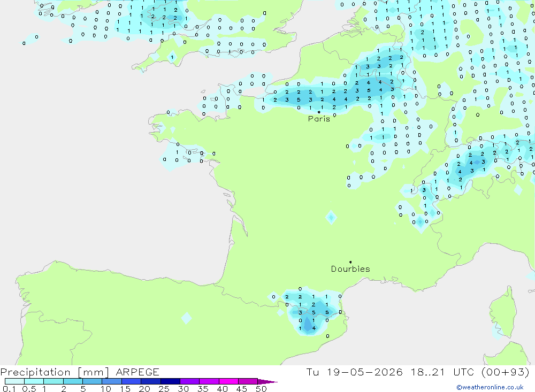Pick the 2–5 mm legend swatch
The width and height of the screenshot is (535, 392).
(73, 381)
